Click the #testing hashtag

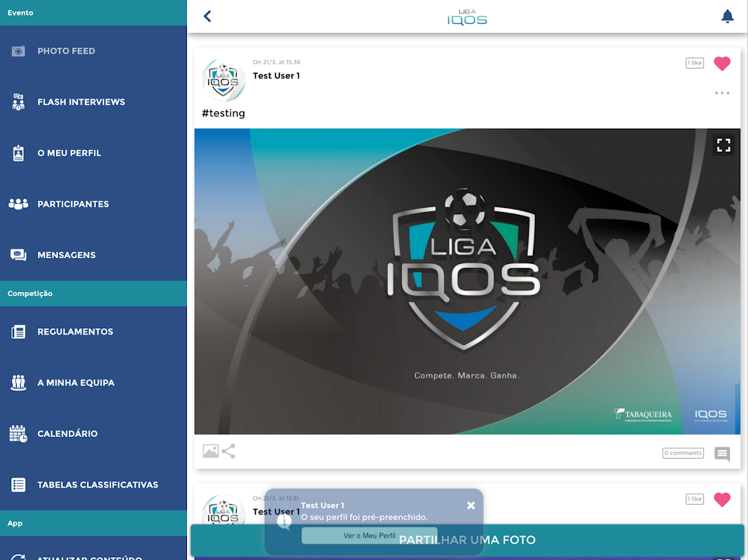[223, 113]
